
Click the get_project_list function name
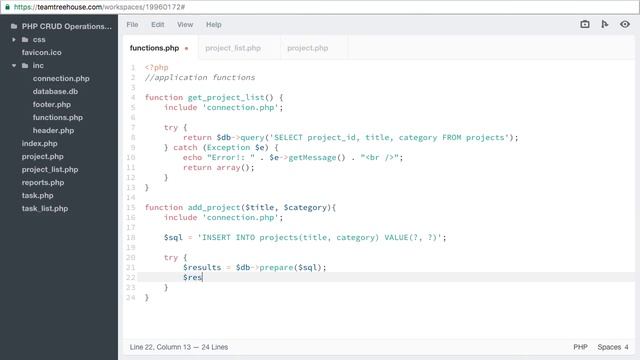[x=226, y=98]
